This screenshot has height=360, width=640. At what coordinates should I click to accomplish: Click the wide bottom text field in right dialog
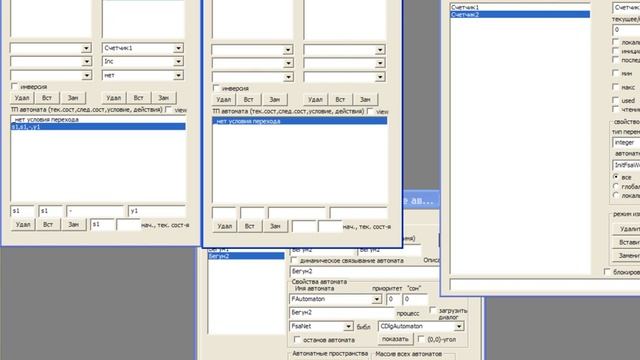(x=545, y=284)
